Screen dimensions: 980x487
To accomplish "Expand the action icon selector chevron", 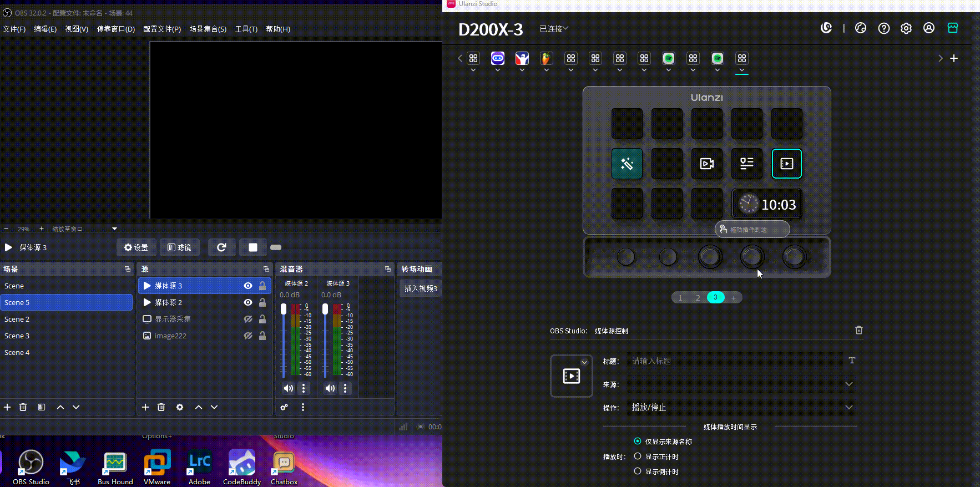I will pyautogui.click(x=584, y=362).
